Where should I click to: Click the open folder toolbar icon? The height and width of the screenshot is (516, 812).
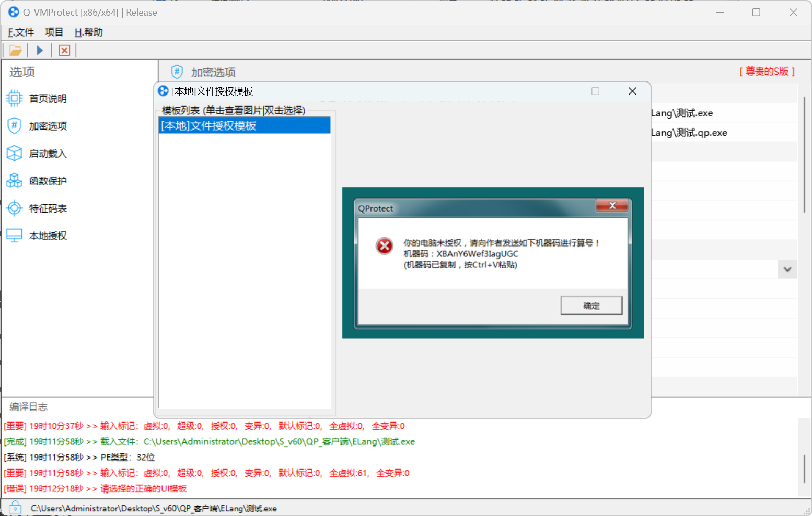tap(15, 50)
